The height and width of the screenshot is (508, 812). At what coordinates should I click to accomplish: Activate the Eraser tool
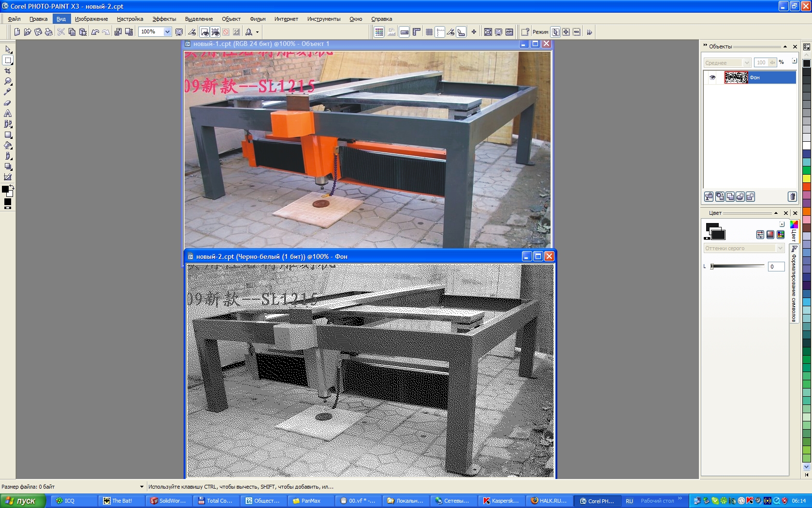point(8,103)
